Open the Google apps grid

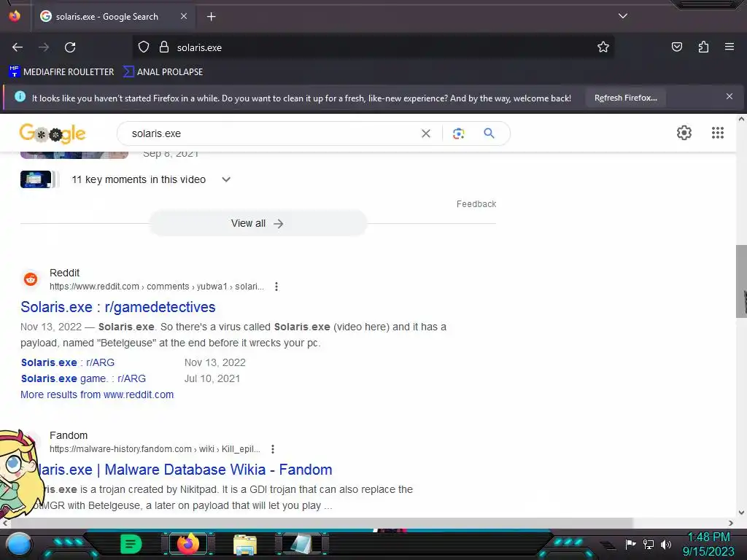tap(718, 133)
